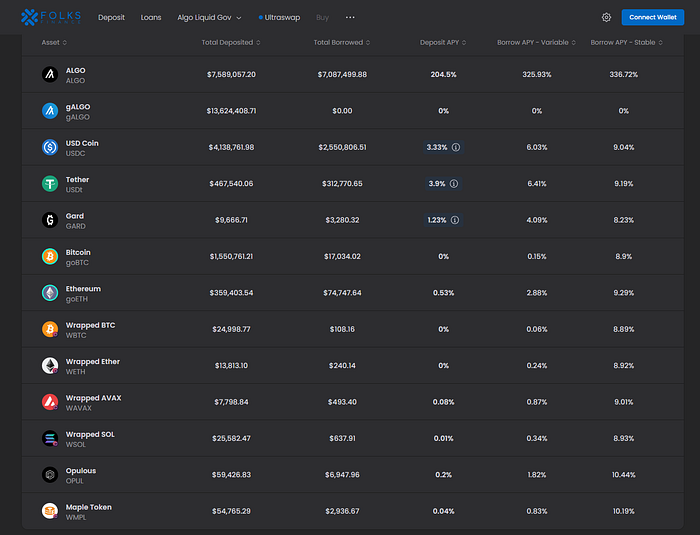
Task: Click the $1,550,761.21 Bitcoin deposited value
Action: [x=231, y=256]
